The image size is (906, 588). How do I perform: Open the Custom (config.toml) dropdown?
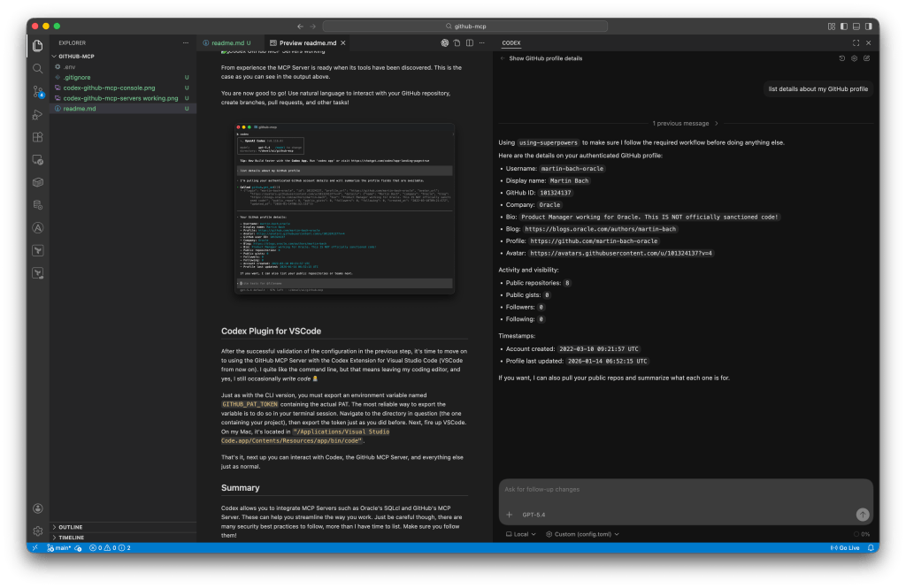580,534
